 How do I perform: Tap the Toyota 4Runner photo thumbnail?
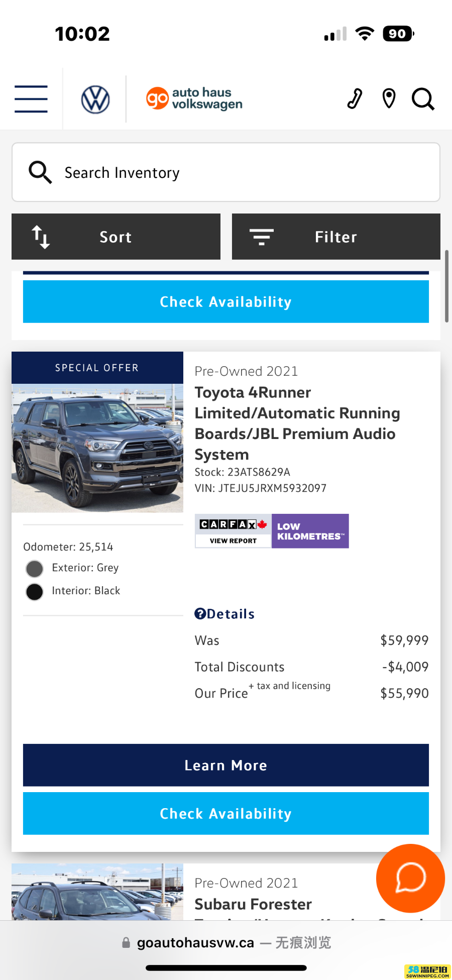[x=97, y=448]
